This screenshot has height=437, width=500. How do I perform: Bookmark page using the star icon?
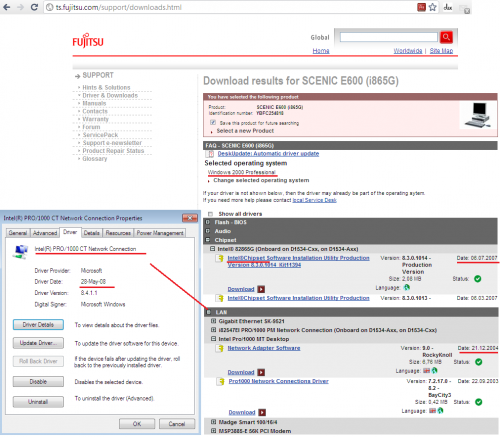pos(433,7)
